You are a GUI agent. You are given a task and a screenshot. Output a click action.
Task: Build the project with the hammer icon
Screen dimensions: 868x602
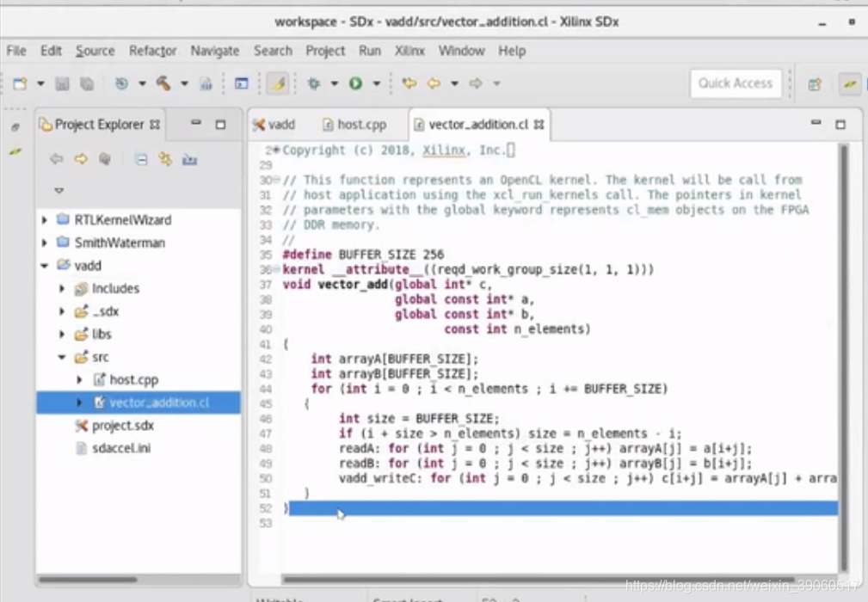pyautogui.click(x=163, y=83)
